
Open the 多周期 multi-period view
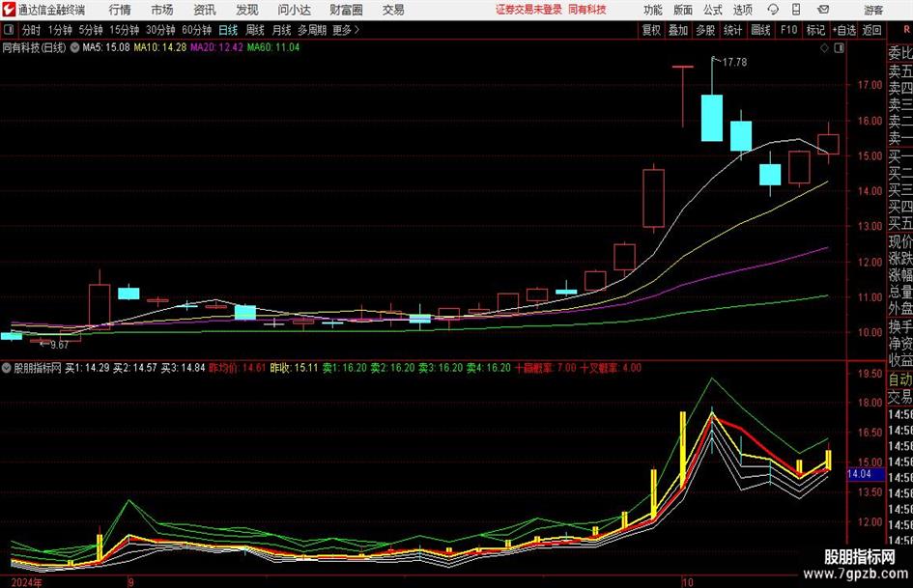click(311, 30)
